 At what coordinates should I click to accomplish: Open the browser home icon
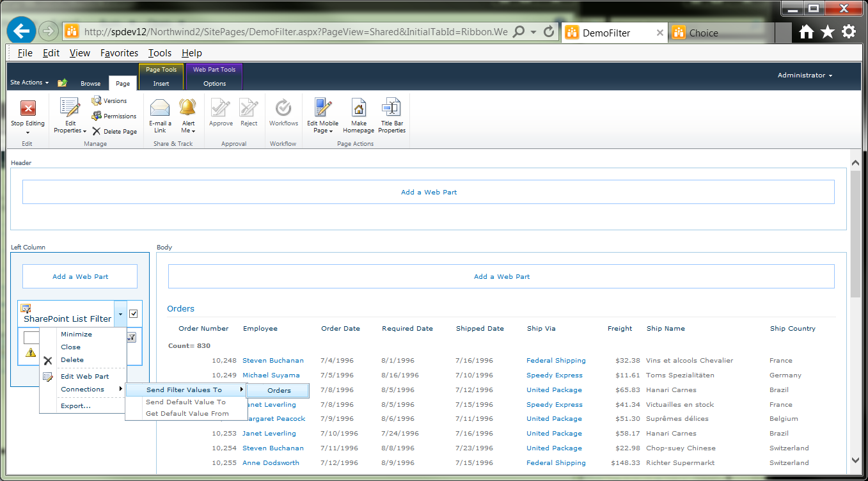[807, 32]
